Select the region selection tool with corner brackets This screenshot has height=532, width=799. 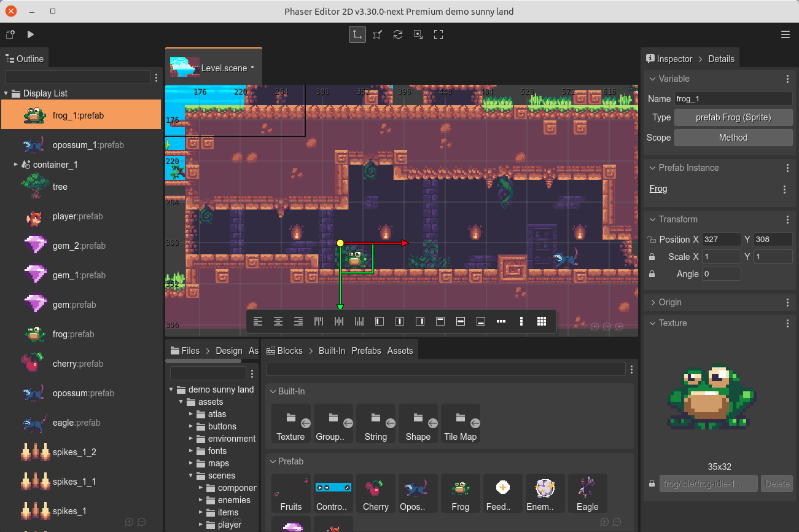pos(438,34)
